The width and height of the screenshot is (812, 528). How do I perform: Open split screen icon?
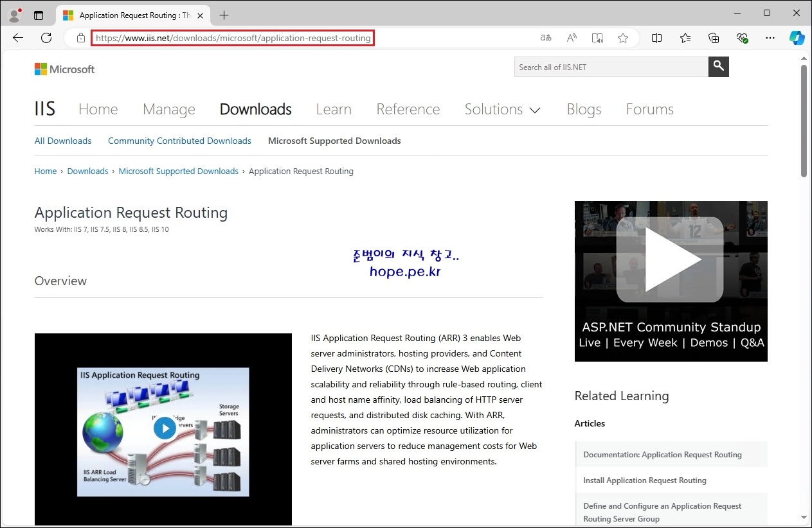[x=656, y=38]
